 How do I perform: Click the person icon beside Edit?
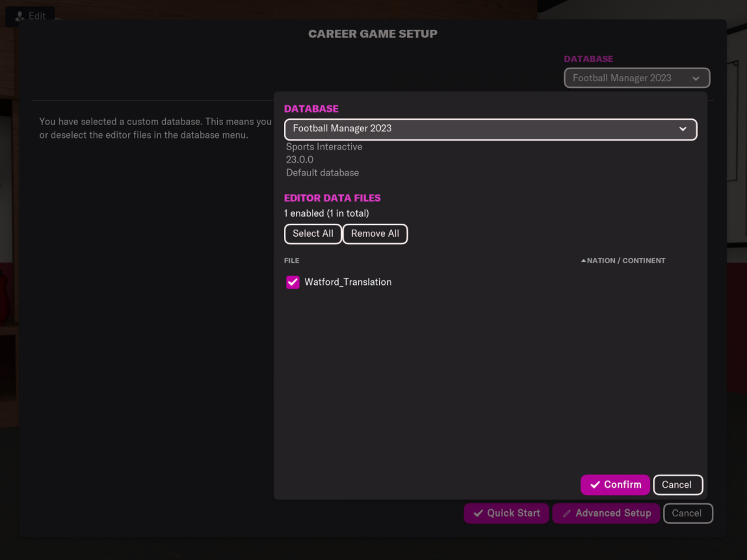tap(20, 16)
